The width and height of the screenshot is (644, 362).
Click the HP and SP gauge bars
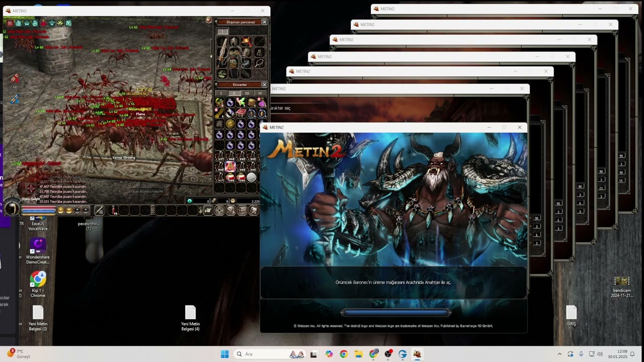click(38, 210)
